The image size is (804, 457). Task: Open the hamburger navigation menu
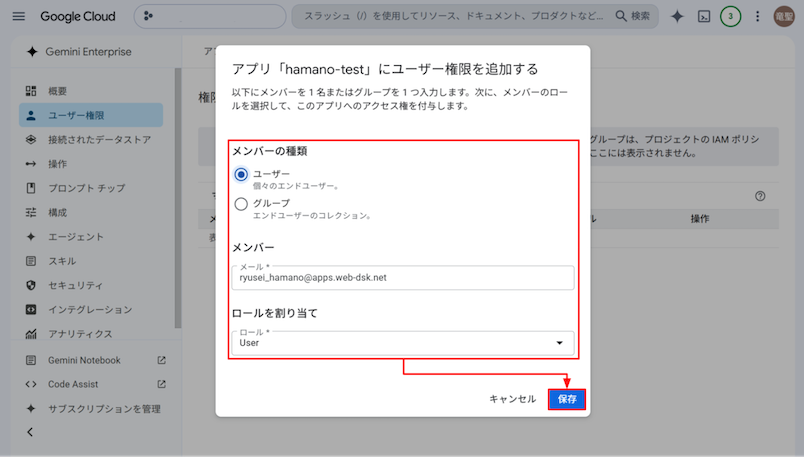coord(18,16)
